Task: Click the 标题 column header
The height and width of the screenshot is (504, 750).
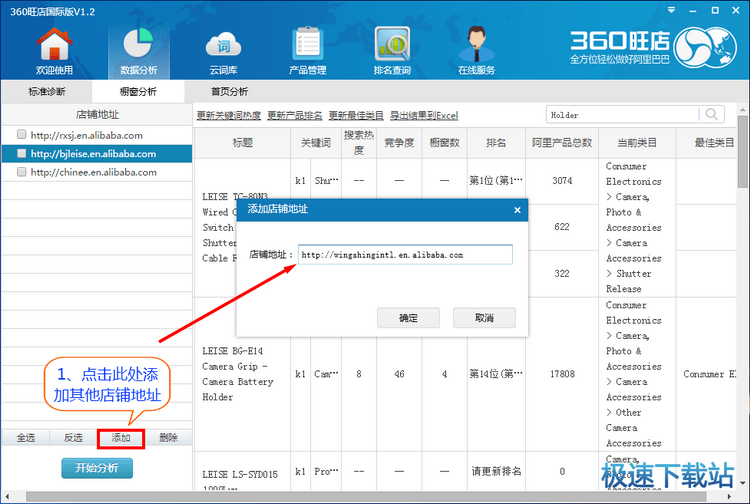Action: [x=243, y=142]
